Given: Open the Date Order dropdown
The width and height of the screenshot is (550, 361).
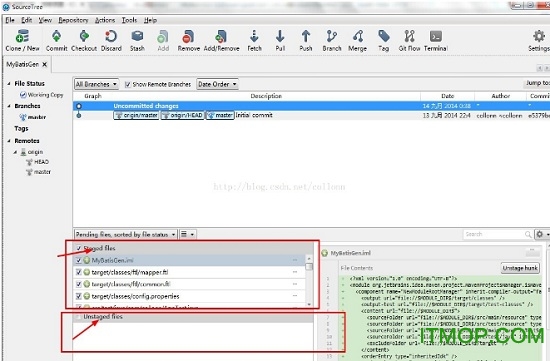Looking at the screenshot, I should coord(217,84).
